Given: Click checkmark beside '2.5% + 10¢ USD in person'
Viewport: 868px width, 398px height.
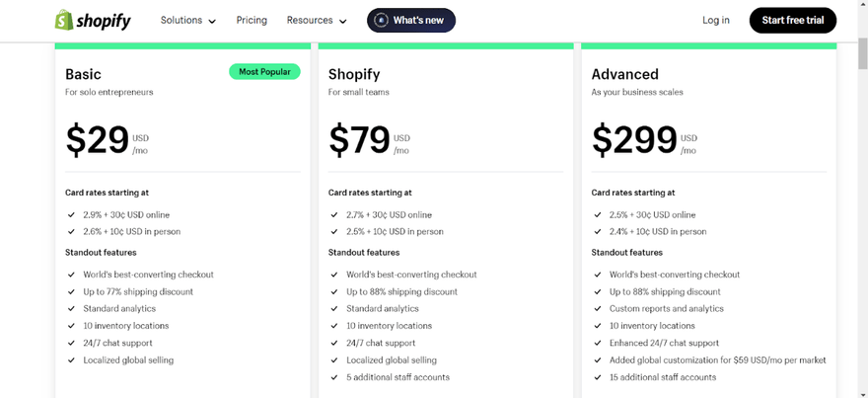Looking at the screenshot, I should [x=333, y=232].
